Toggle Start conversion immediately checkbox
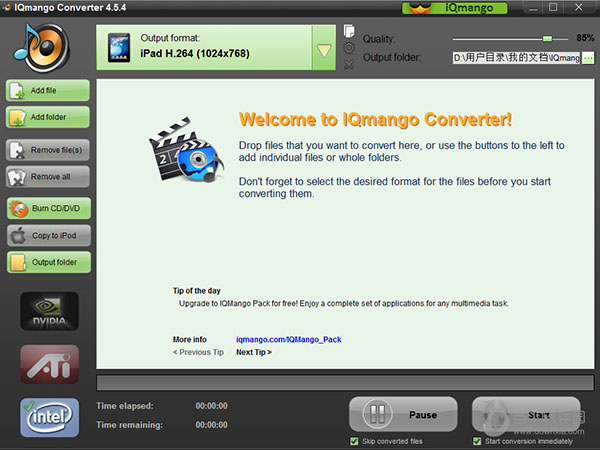The image size is (600, 450). [x=477, y=441]
